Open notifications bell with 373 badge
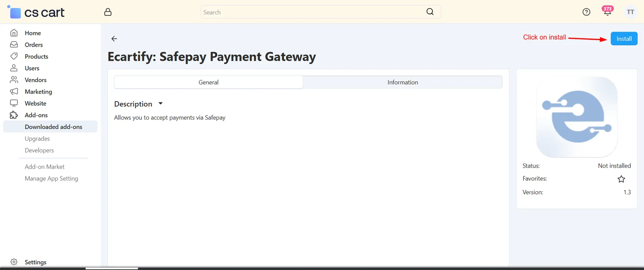This screenshot has height=270, width=644. click(x=607, y=11)
